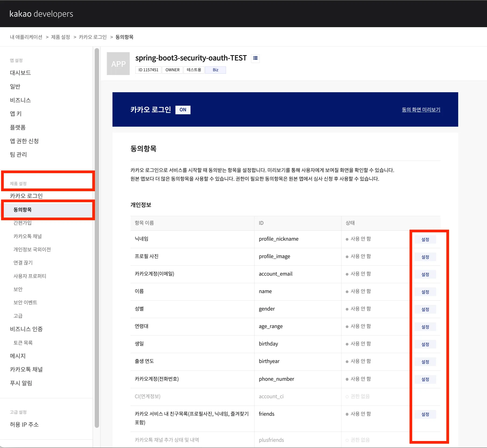Screen dimensions: 487x448
Task: Open 비즈니스 인증 in the sidebar
Action: click(x=26, y=329)
